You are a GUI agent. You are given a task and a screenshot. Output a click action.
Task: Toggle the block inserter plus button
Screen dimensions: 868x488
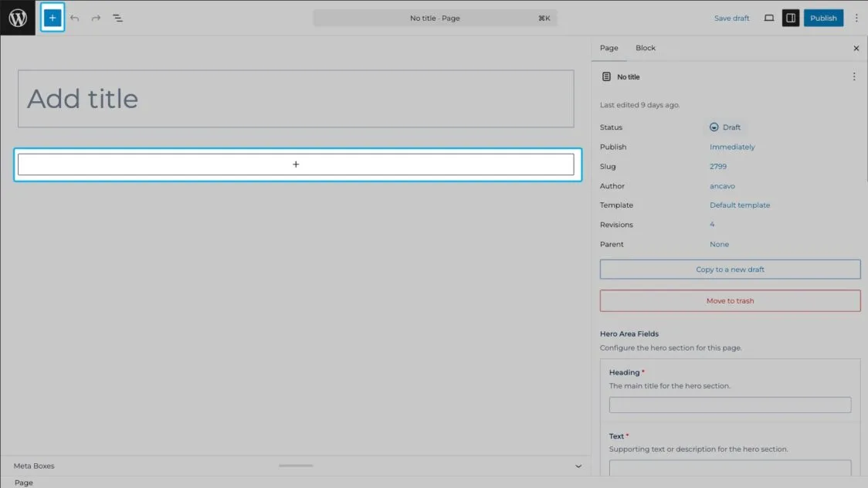pyautogui.click(x=52, y=18)
